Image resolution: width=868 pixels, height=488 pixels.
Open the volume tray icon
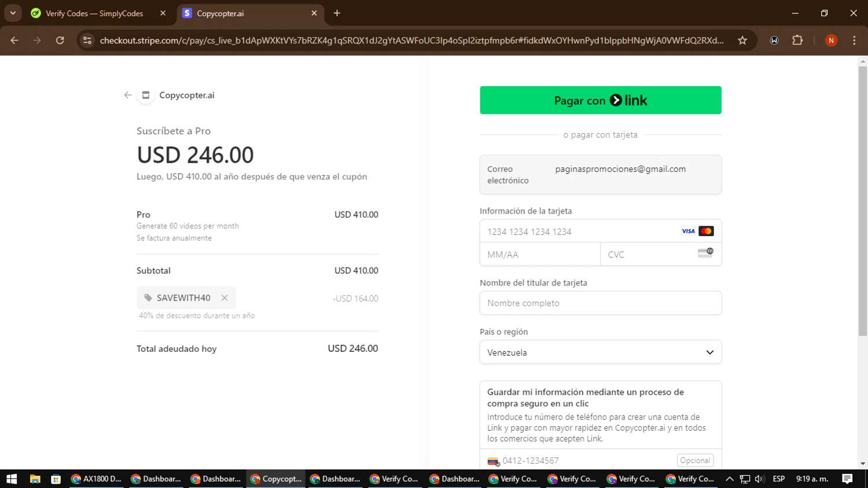tap(760, 479)
